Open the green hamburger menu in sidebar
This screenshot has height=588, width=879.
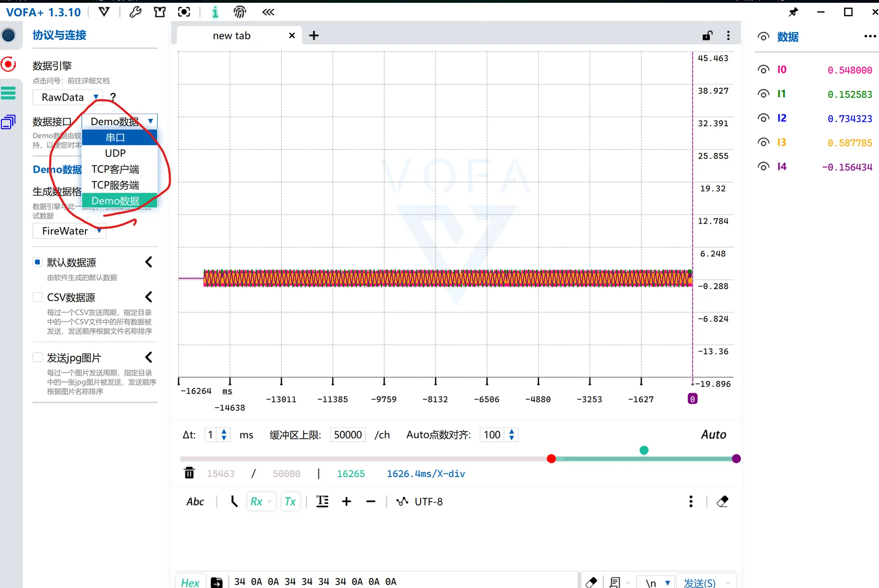coord(8,93)
